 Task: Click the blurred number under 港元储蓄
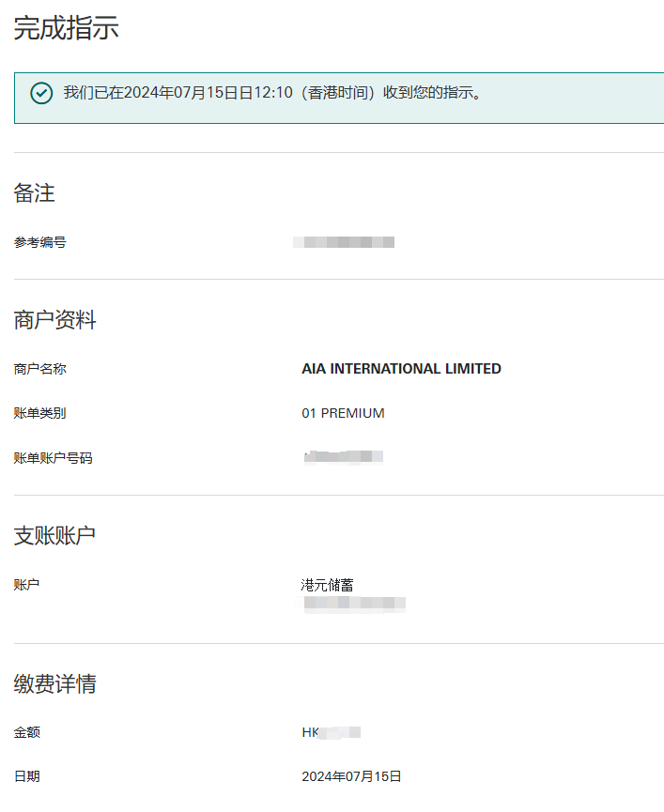pos(355,604)
